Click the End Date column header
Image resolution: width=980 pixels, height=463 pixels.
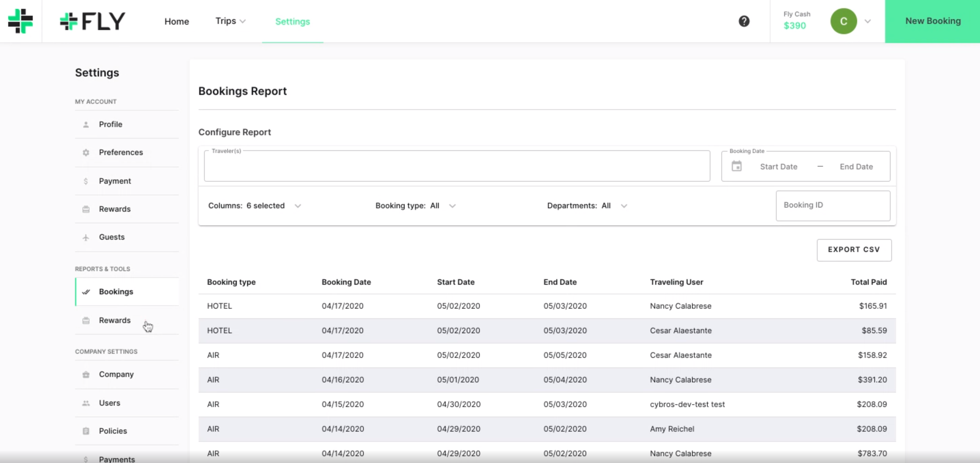pos(560,282)
